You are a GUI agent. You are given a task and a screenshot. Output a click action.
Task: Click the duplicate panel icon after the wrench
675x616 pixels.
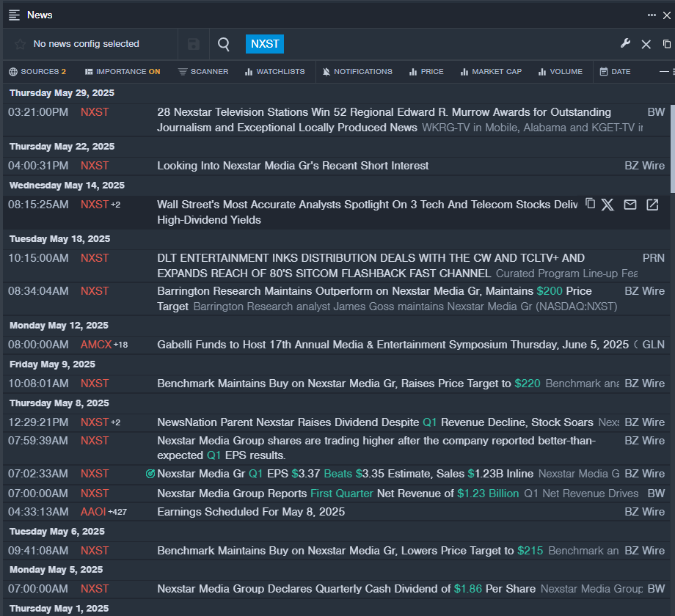666,44
